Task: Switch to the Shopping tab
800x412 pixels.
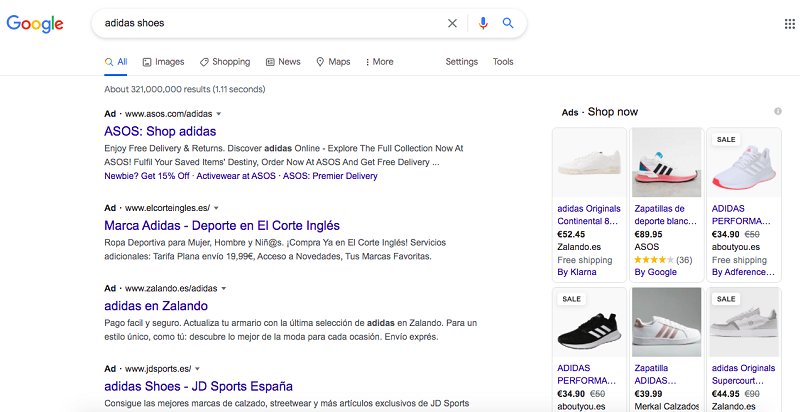Action: (x=224, y=62)
